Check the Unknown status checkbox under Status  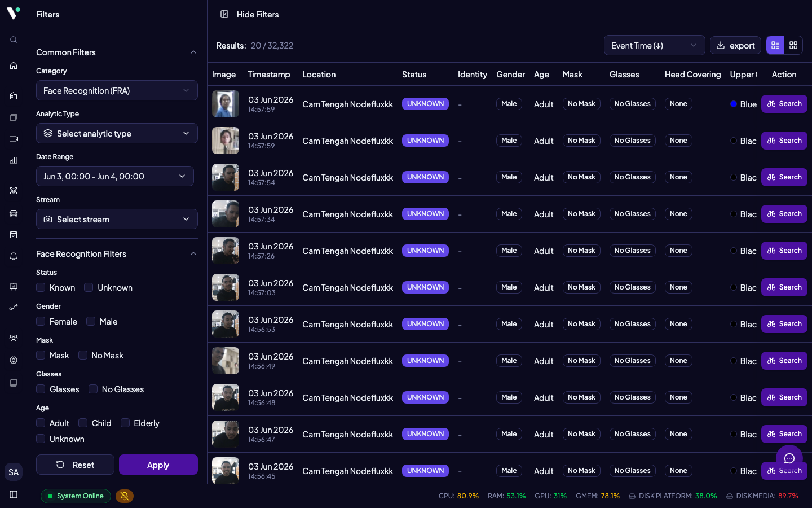pyautogui.click(x=89, y=287)
